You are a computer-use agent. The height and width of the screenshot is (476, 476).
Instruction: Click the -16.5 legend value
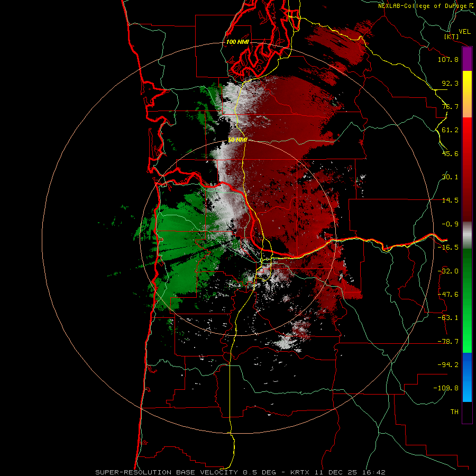[448, 248]
